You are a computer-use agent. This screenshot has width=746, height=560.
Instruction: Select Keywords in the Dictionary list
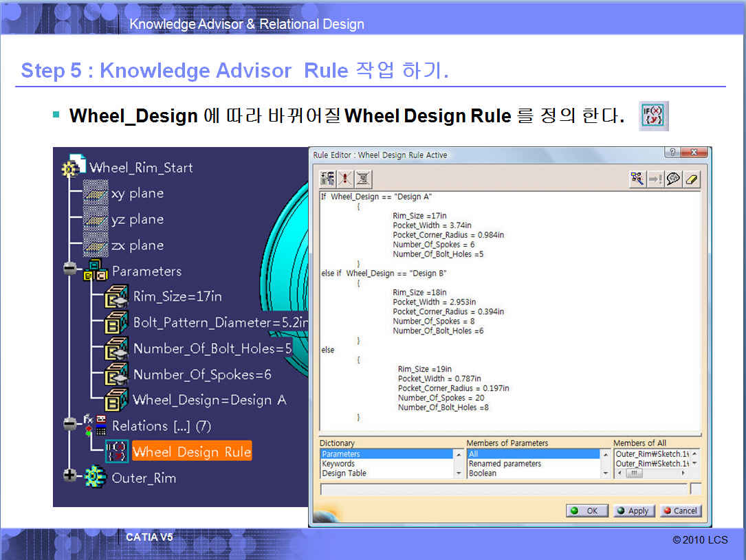coord(338,464)
